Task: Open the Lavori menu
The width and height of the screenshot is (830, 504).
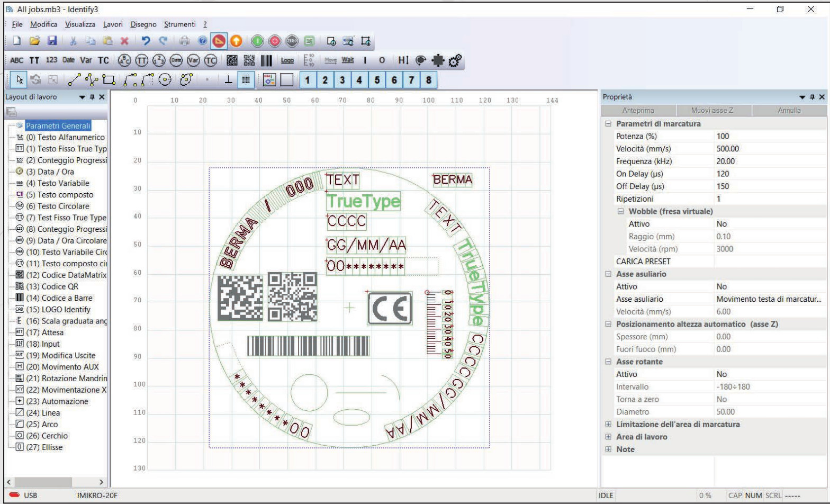Action: (x=113, y=24)
